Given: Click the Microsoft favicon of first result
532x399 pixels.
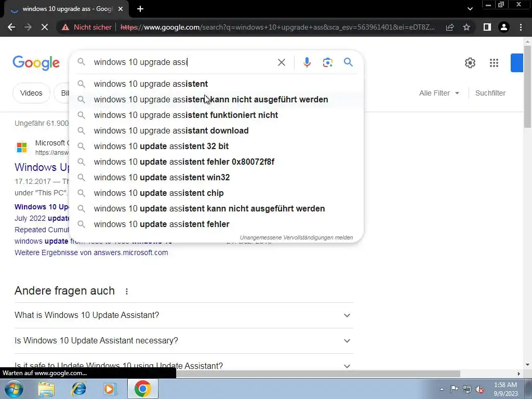Looking at the screenshot, I should [22, 147].
